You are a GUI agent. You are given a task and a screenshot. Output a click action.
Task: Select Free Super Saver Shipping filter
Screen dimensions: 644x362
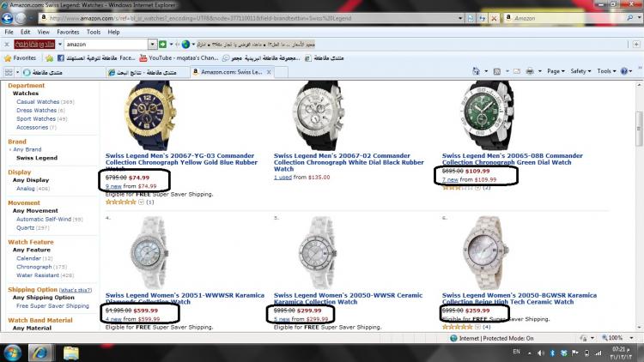click(x=52, y=306)
